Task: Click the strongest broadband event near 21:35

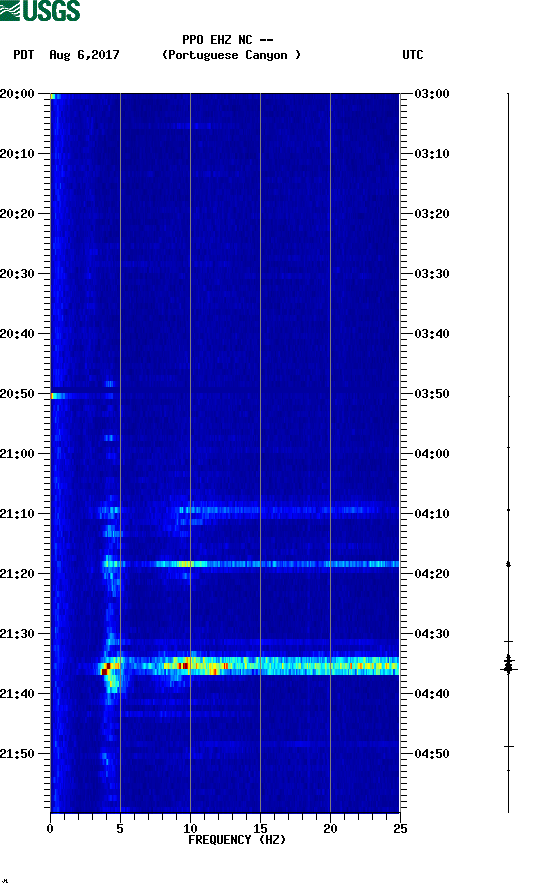Action: (249, 666)
